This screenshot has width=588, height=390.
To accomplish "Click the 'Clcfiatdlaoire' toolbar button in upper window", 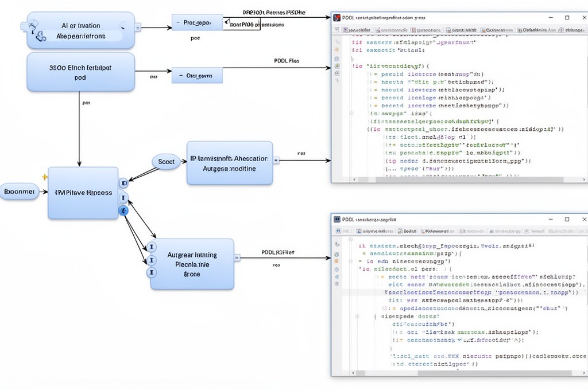I will coord(537,30).
